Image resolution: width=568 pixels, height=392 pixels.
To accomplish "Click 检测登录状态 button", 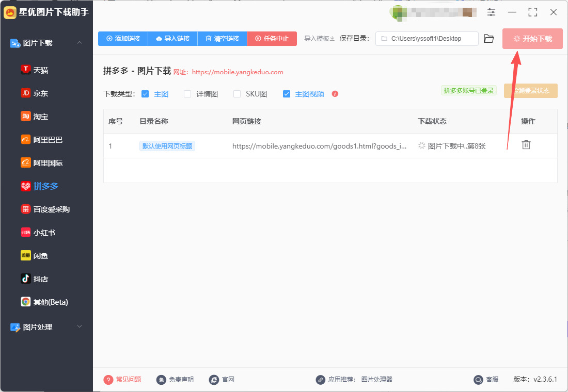I will [531, 90].
